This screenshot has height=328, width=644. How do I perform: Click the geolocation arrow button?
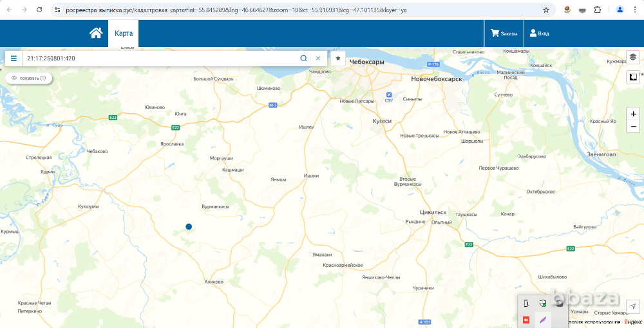[x=633, y=306]
